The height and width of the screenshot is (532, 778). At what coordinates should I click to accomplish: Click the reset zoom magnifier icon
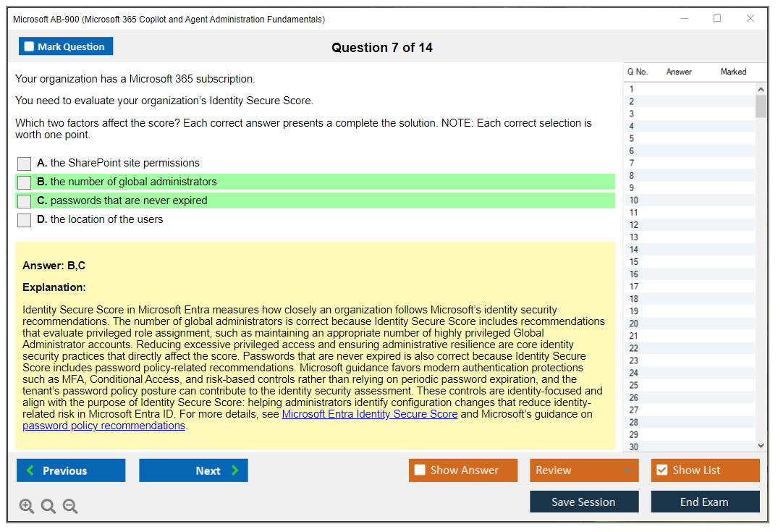click(48, 506)
